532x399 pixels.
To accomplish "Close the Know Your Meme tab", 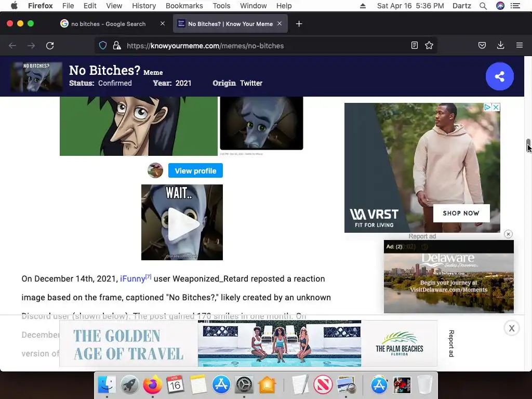I will coord(279,23).
